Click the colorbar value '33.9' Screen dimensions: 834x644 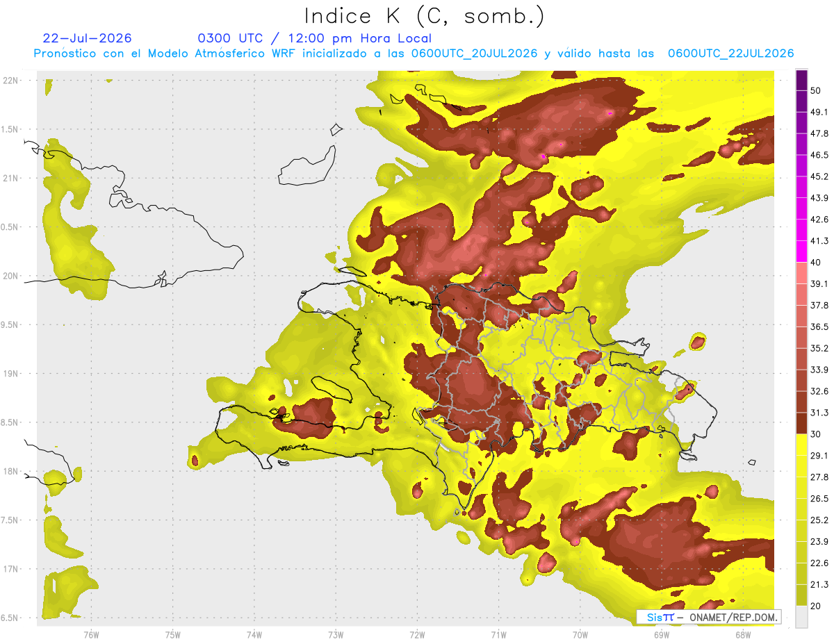pos(819,370)
